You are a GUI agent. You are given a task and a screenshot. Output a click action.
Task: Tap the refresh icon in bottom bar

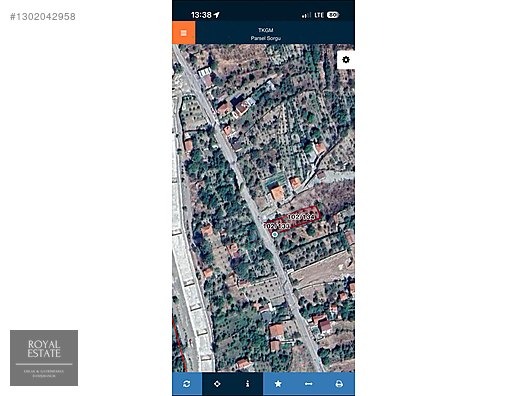pos(187,384)
